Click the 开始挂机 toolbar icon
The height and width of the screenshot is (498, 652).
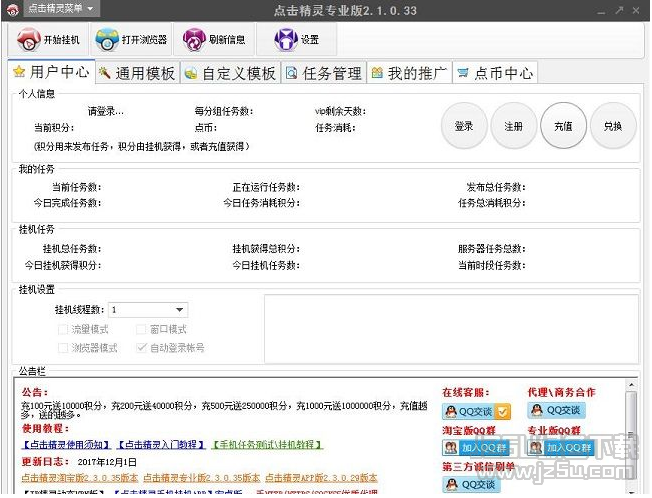(48, 39)
